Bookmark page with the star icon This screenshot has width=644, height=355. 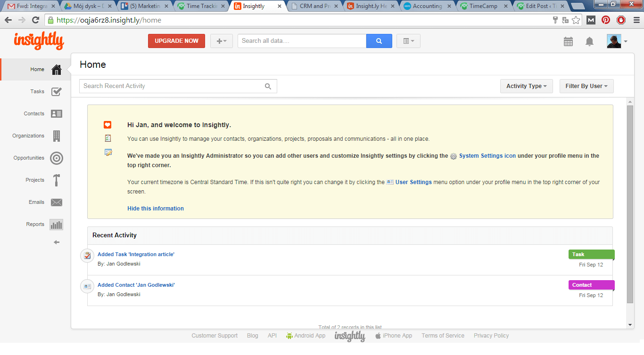click(x=576, y=20)
